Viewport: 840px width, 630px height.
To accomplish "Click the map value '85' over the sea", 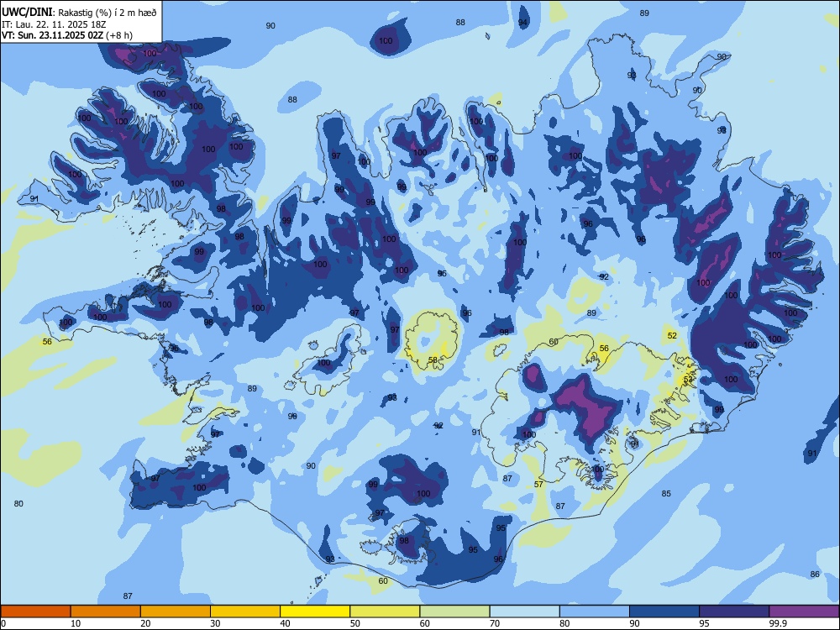I will click(x=666, y=493).
